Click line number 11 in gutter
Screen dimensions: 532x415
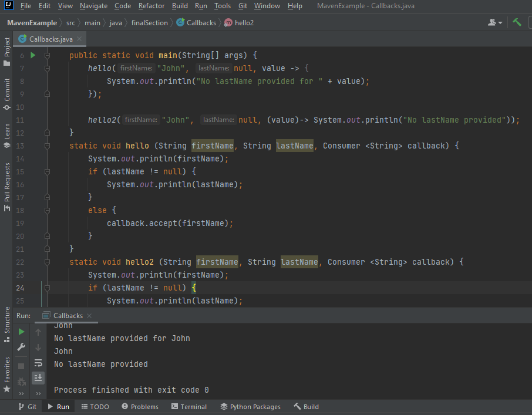[20, 120]
